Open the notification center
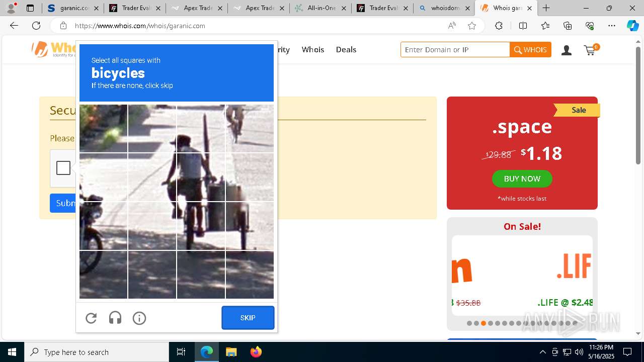Image resolution: width=644 pixels, height=362 pixels. pyautogui.click(x=627, y=352)
